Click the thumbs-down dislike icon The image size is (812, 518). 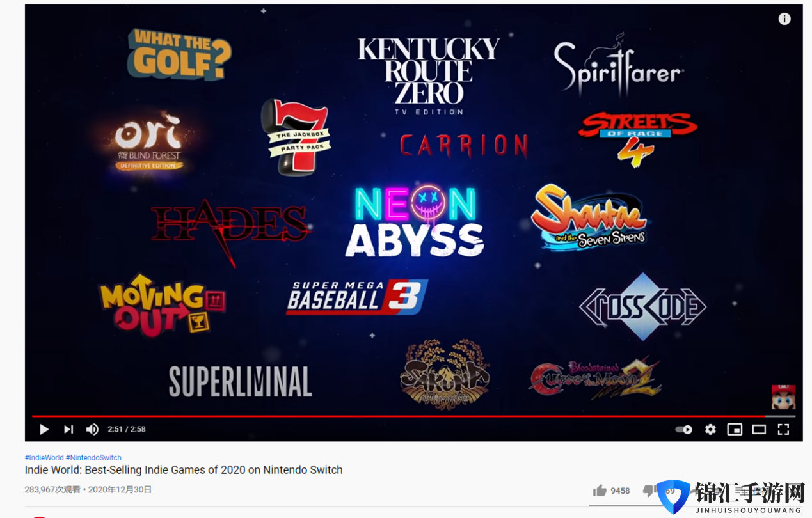(649, 491)
